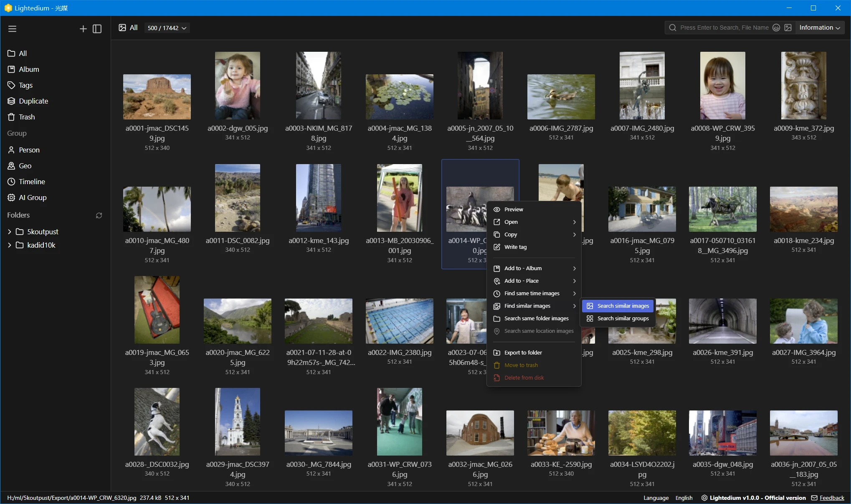Expand the kadid10k folder

coord(9,245)
